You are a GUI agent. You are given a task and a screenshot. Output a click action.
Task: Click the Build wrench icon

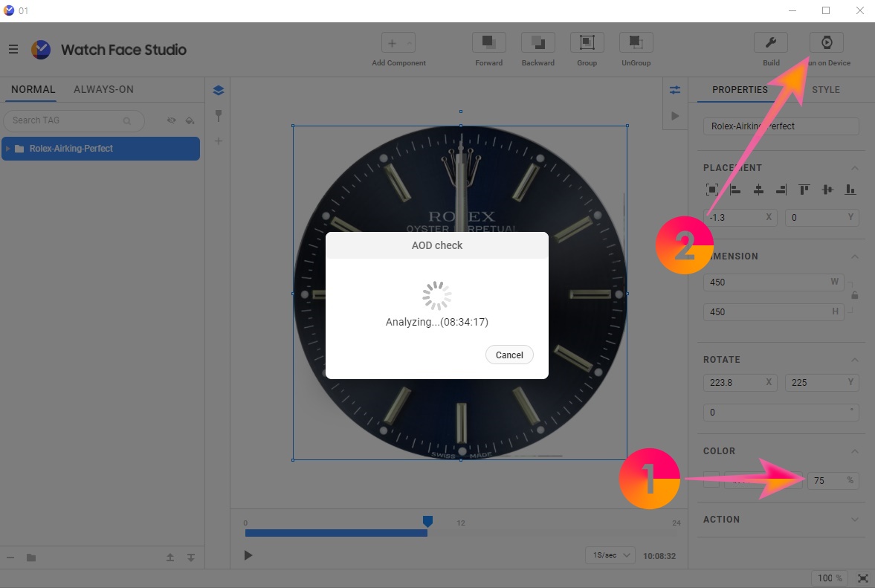771,42
